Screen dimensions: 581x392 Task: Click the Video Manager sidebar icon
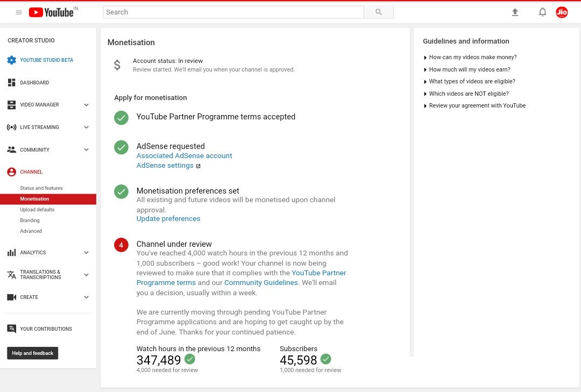click(x=11, y=105)
